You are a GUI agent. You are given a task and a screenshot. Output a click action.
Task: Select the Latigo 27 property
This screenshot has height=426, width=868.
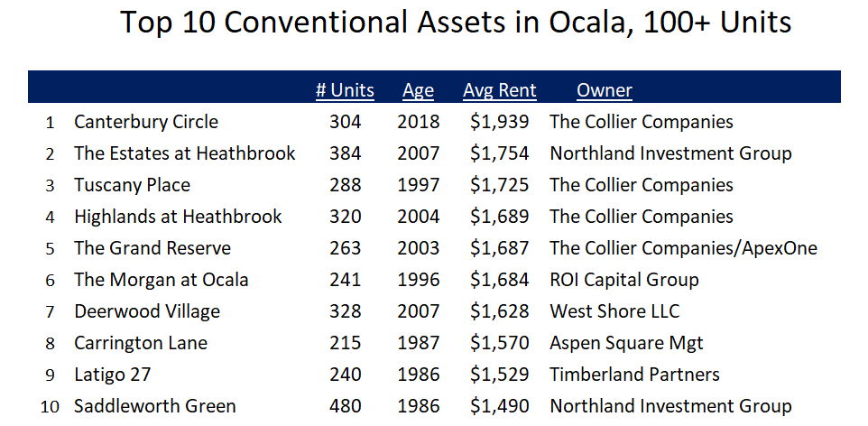113,375
